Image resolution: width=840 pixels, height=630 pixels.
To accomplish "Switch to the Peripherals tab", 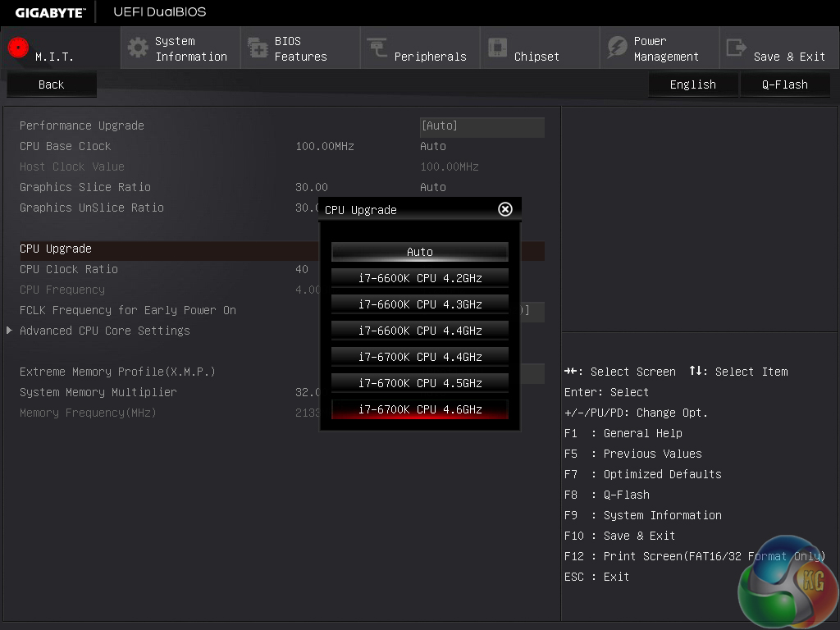I will pyautogui.click(x=430, y=57).
